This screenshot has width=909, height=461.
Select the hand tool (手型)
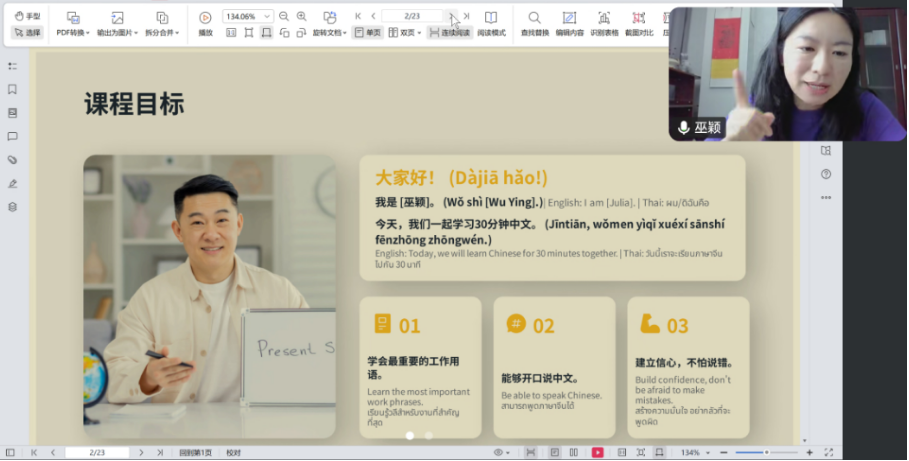[27, 16]
